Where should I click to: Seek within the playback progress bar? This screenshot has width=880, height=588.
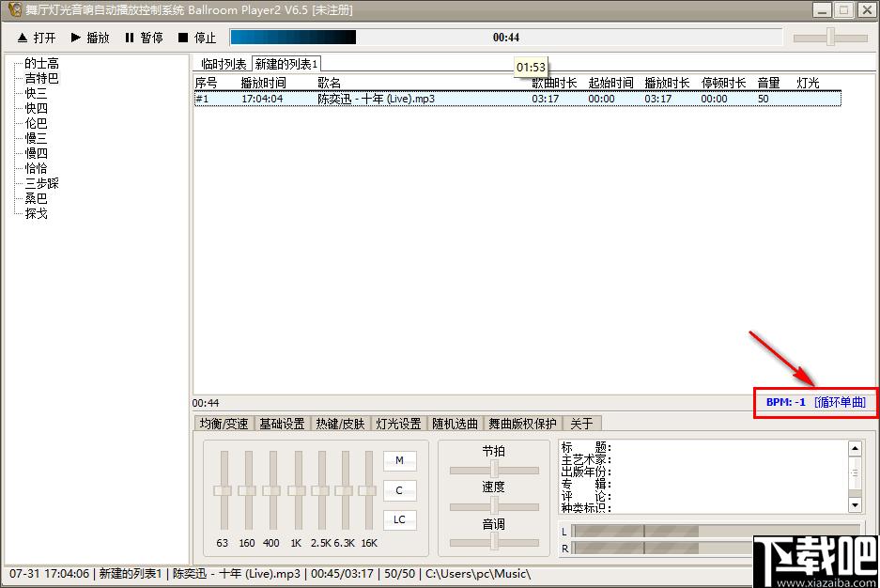click(506, 38)
